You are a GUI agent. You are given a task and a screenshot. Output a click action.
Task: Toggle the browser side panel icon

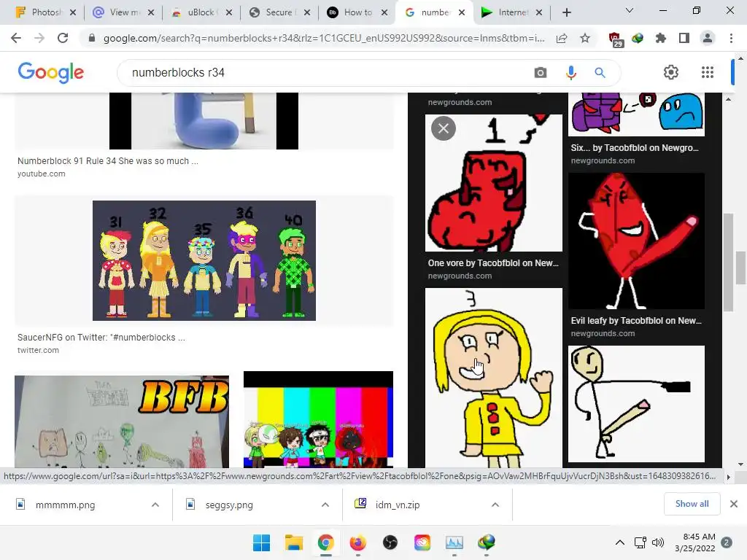point(684,38)
